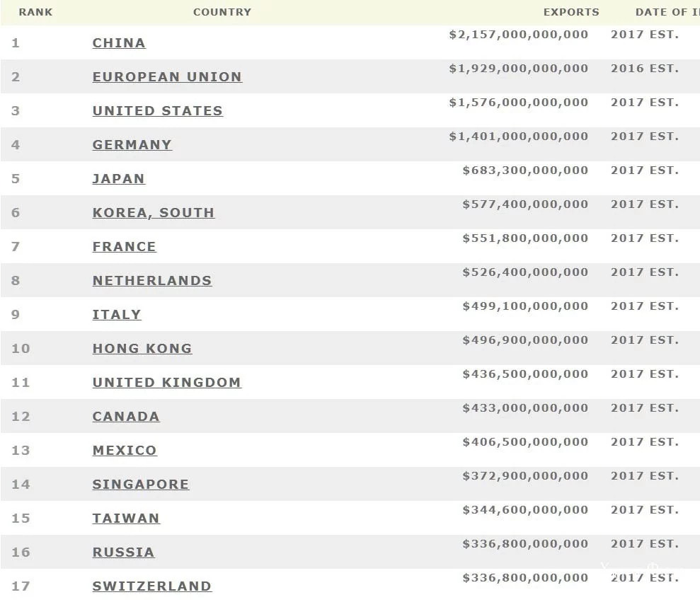Open the Singapore link

tap(141, 485)
